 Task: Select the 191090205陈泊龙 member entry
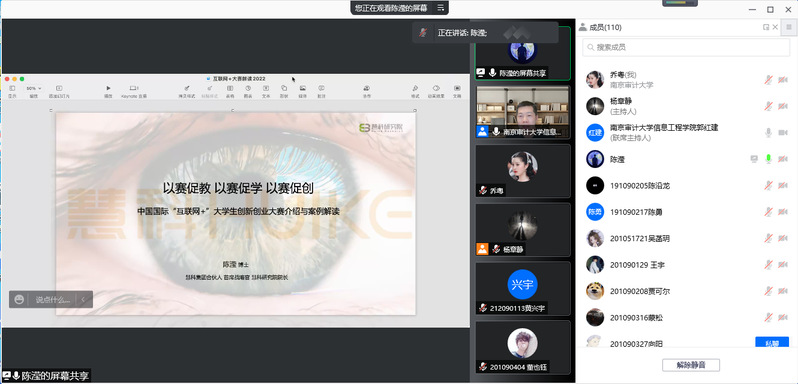(686, 186)
